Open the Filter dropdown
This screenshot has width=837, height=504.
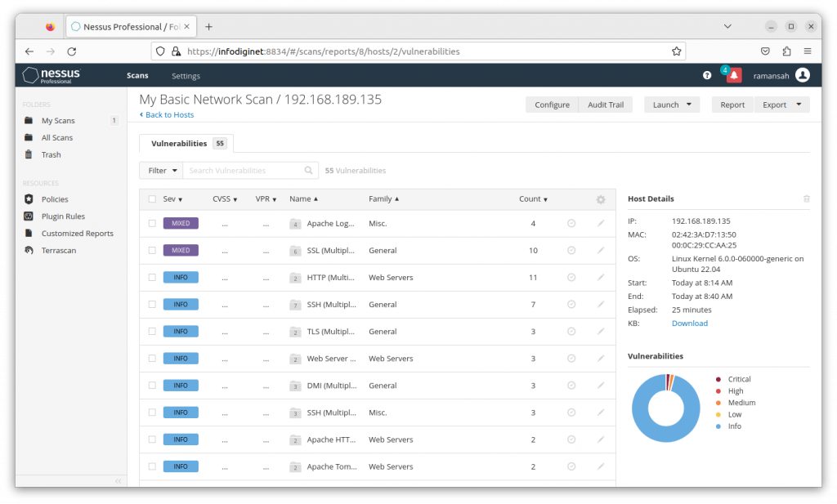pyautogui.click(x=161, y=171)
